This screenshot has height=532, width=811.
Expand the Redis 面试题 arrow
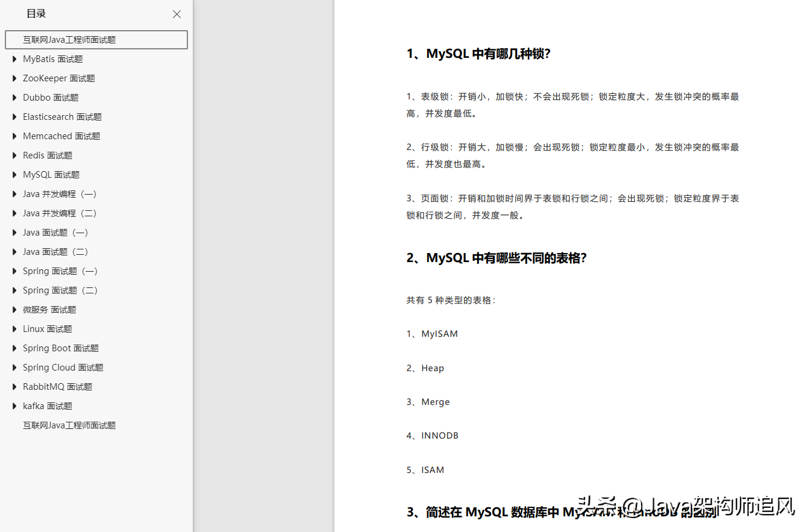click(x=14, y=155)
